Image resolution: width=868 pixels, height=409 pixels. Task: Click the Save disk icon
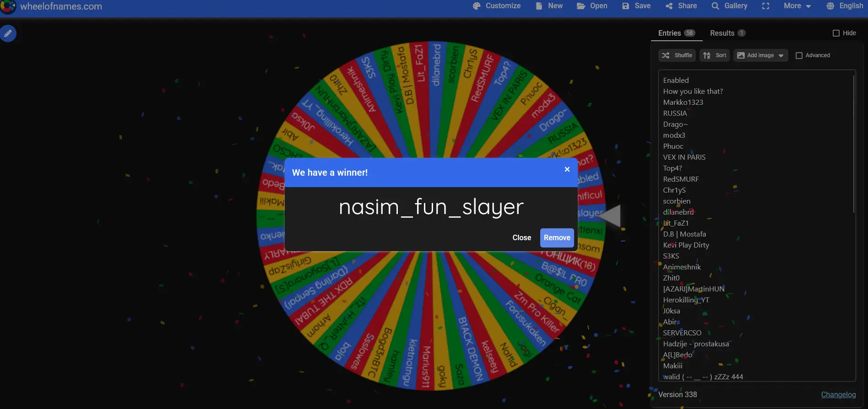pos(625,6)
